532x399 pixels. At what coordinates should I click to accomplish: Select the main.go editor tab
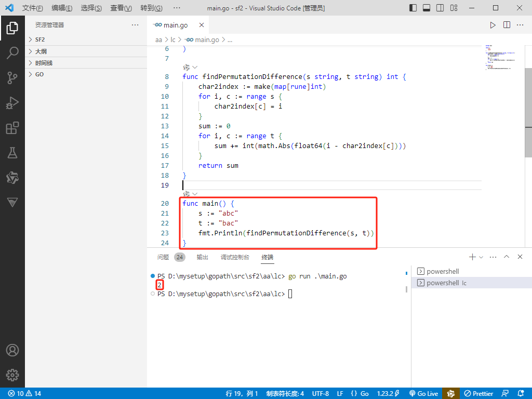tap(176, 25)
